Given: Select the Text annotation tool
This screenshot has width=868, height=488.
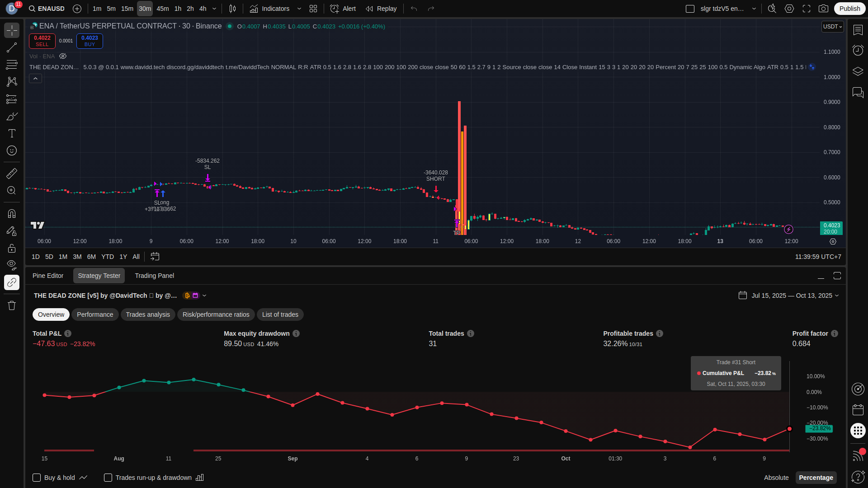Looking at the screenshot, I should pyautogui.click(x=12, y=133).
